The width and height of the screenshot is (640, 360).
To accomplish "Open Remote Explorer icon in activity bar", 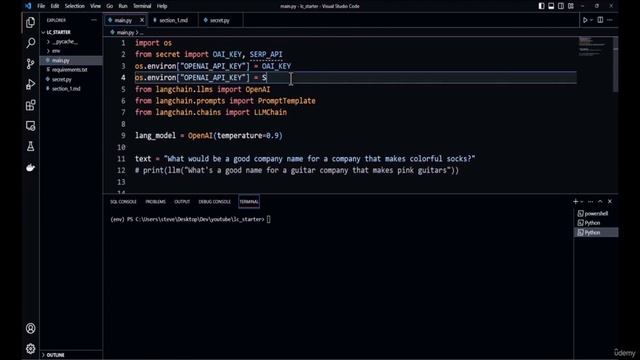I will (x=31, y=126).
